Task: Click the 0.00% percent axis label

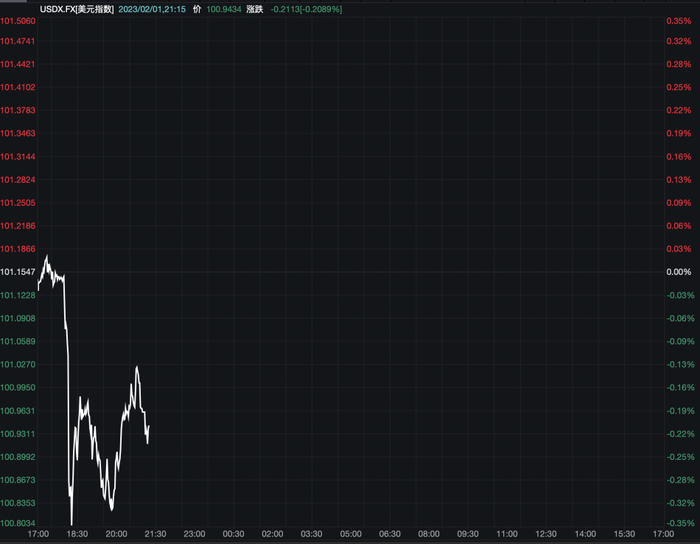Action: point(679,272)
